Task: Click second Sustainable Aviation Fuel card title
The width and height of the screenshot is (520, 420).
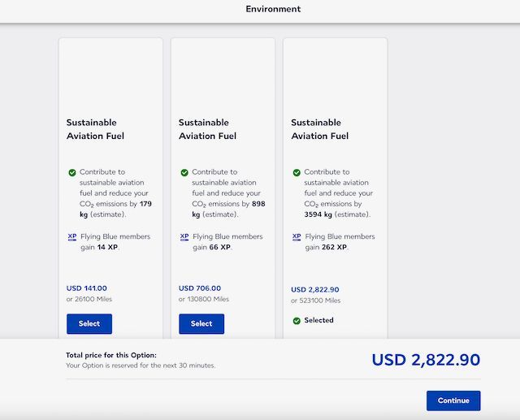Action: pyautogui.click(x=208, y=129)
